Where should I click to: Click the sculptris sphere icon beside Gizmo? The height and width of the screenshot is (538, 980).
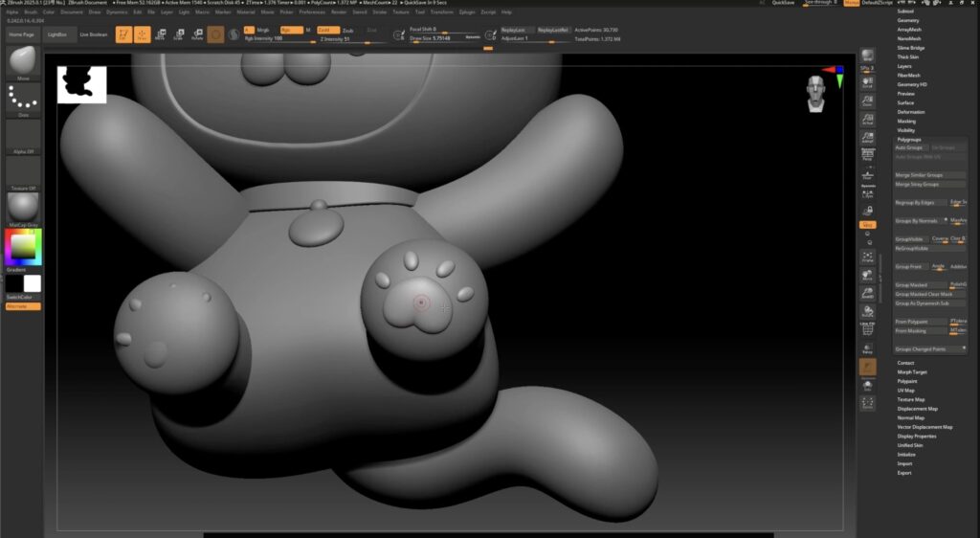[x=234, y=34]
